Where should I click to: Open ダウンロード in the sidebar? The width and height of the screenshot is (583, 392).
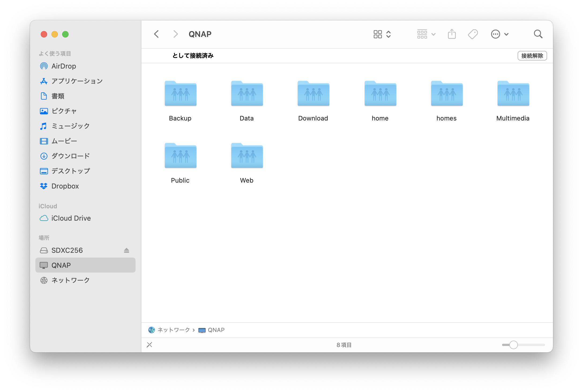pos(70,156)
